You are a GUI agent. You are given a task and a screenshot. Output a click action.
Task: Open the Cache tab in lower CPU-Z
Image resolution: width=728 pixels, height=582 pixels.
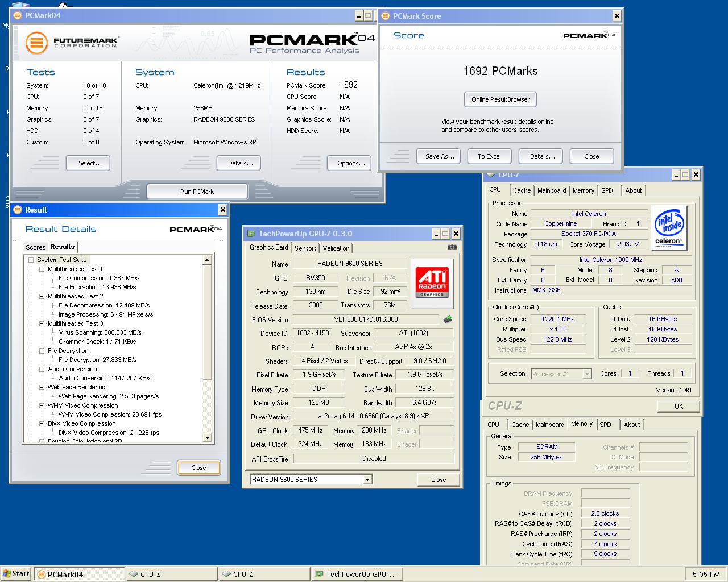pyautogui.click(x=520, y=425)
